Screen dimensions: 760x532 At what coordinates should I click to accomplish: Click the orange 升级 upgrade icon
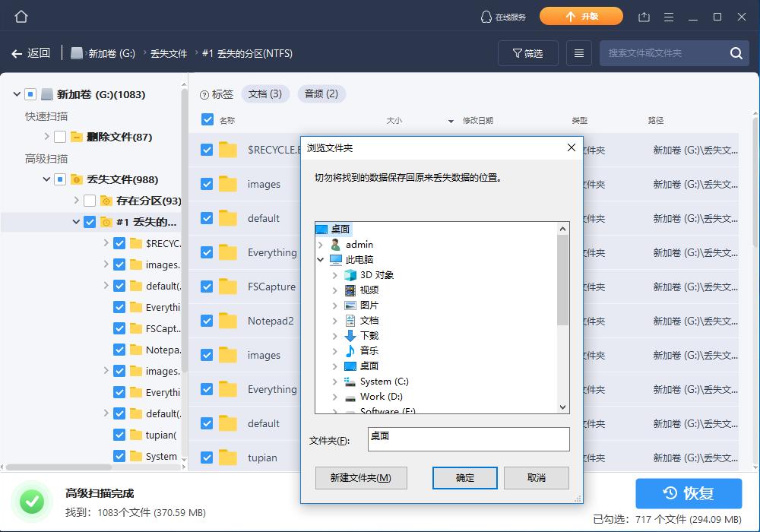pyautogui.click(x=581, y=15)
